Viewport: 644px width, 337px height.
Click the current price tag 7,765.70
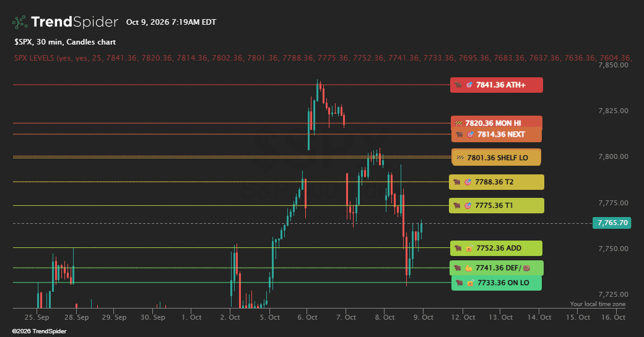pos(612,223)
